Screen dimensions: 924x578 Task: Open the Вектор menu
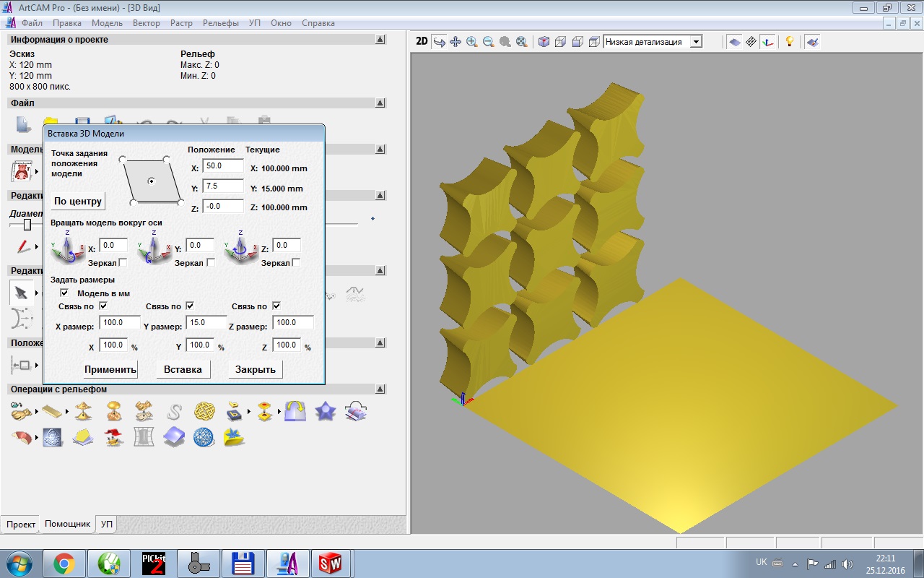coord(147,23)
